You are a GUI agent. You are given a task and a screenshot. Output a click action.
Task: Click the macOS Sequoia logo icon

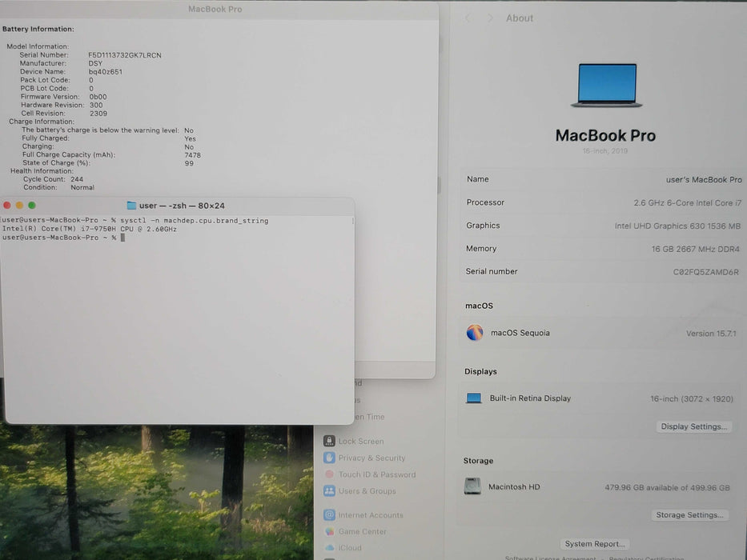coord(475,332)
